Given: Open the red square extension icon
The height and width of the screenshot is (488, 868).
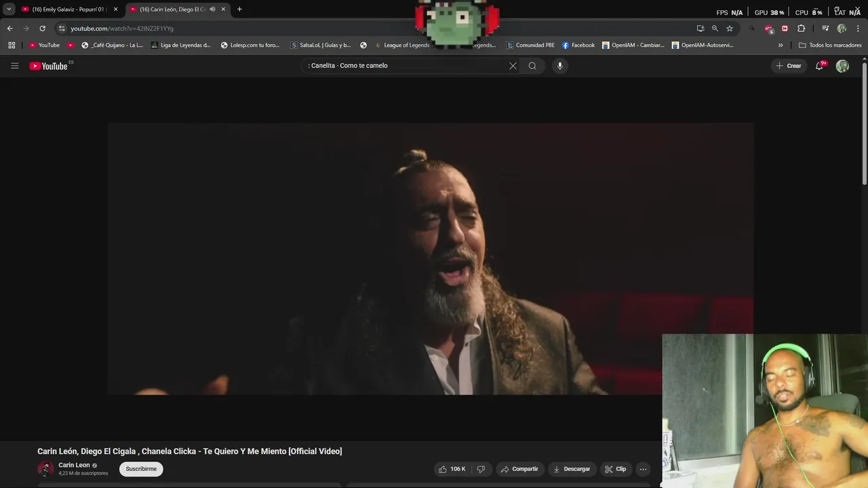Looking at the screenshot, I should (x=785, y=28).
